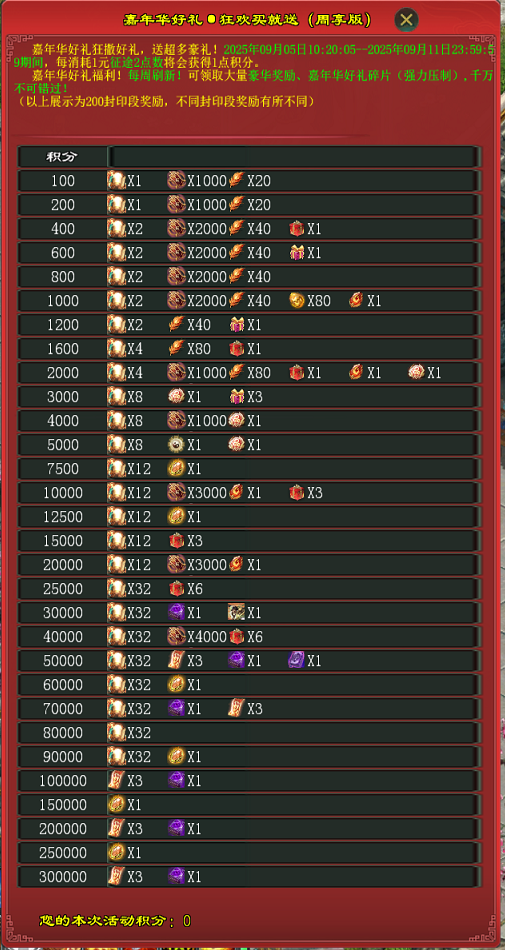505x950 pixels.
Task: Click the red gift box in the 400 row
Action: pyautogui.click(x=296, y=228)
